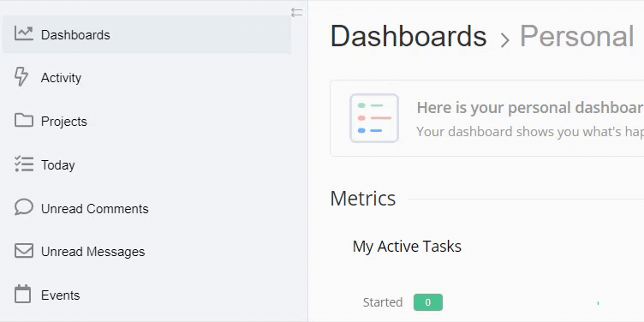Click the Today checklist icon
The width and height of the screenshot is (644, 322).
click(x=24, y=164)
